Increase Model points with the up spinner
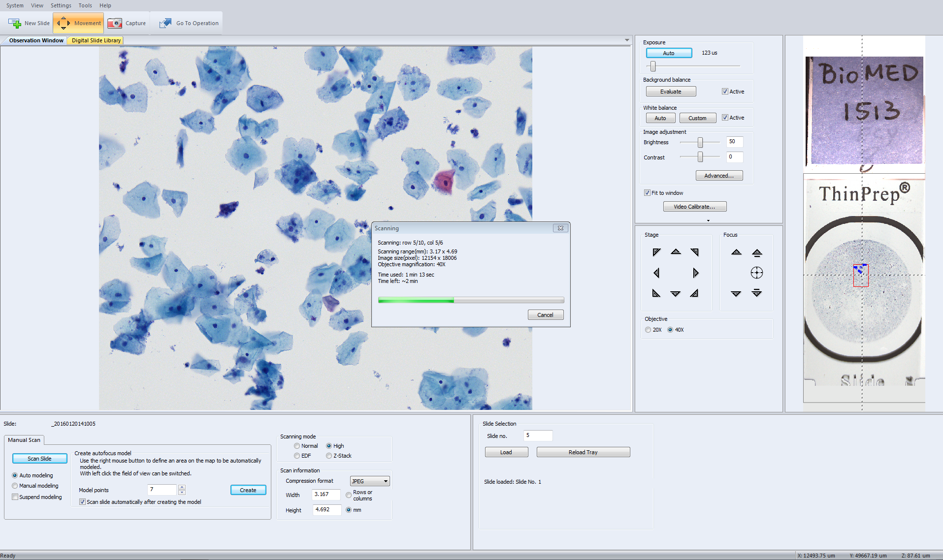The image size is (943, 560). (x=182, y=487)
